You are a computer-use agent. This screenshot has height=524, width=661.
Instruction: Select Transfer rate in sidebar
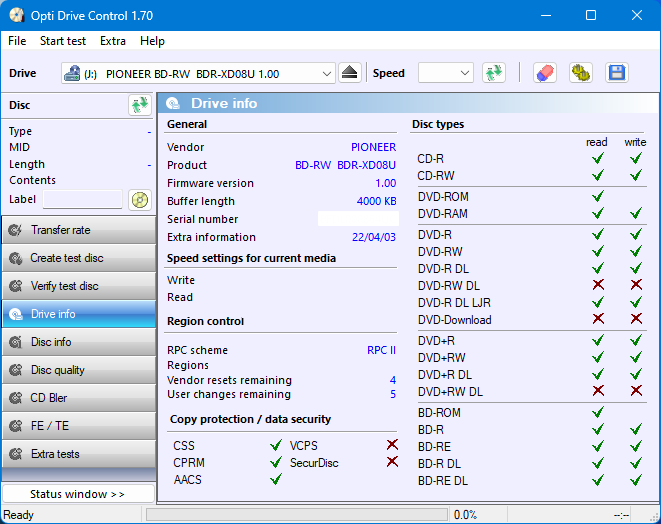click(x=78, y=230)
